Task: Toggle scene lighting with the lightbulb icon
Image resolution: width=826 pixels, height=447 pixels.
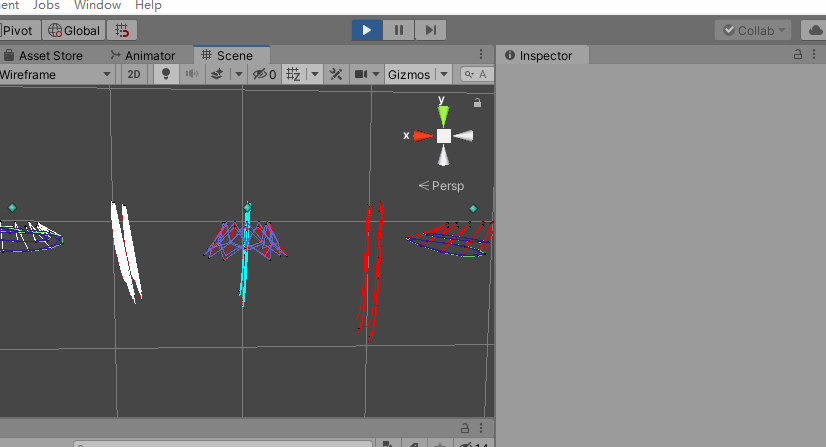Action: (x=166, y=74)
